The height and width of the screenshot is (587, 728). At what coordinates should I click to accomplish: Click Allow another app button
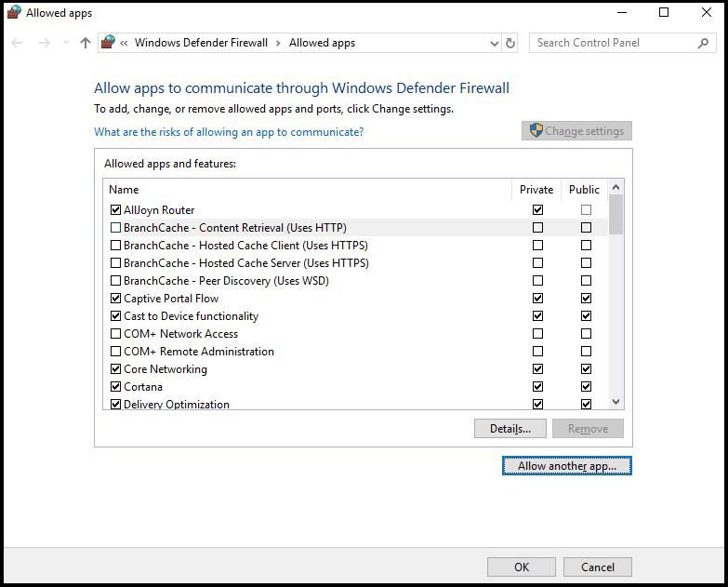pyautogui.click(x=567, y=466)
